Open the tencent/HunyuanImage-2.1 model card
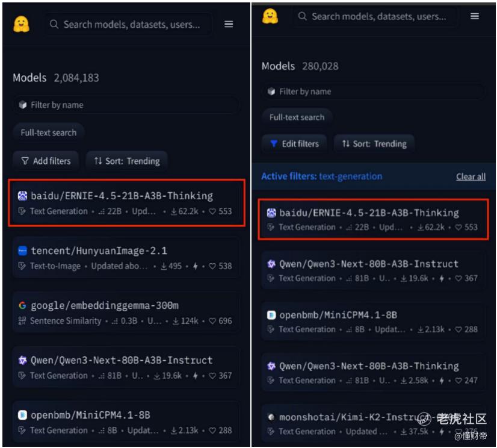 pyautogui.click(x=126, y=257)
